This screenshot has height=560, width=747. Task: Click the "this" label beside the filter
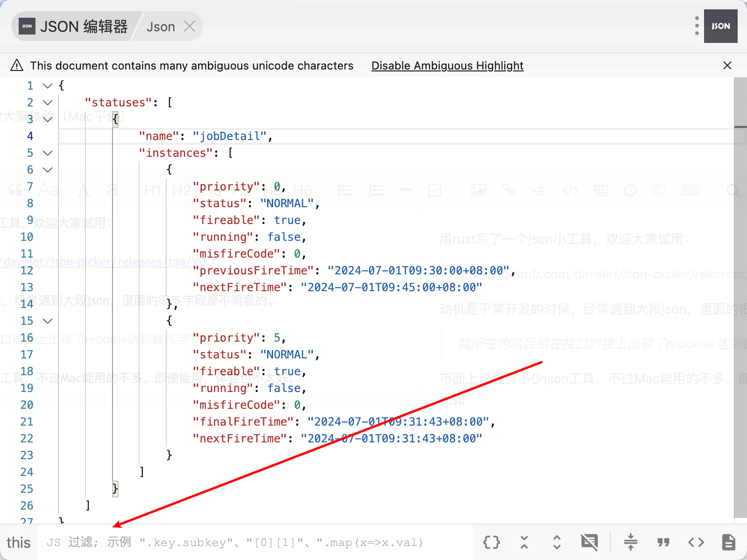point(19,543)
